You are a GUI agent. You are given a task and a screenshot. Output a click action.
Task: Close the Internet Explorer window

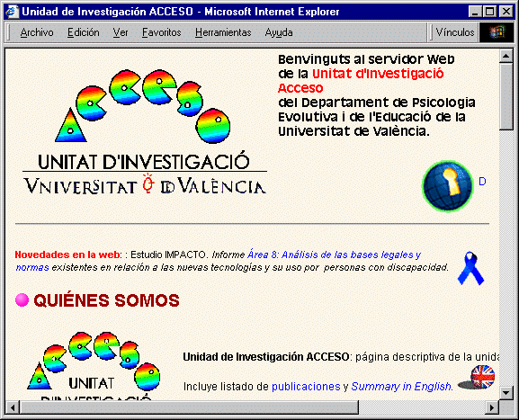(506, 12)
